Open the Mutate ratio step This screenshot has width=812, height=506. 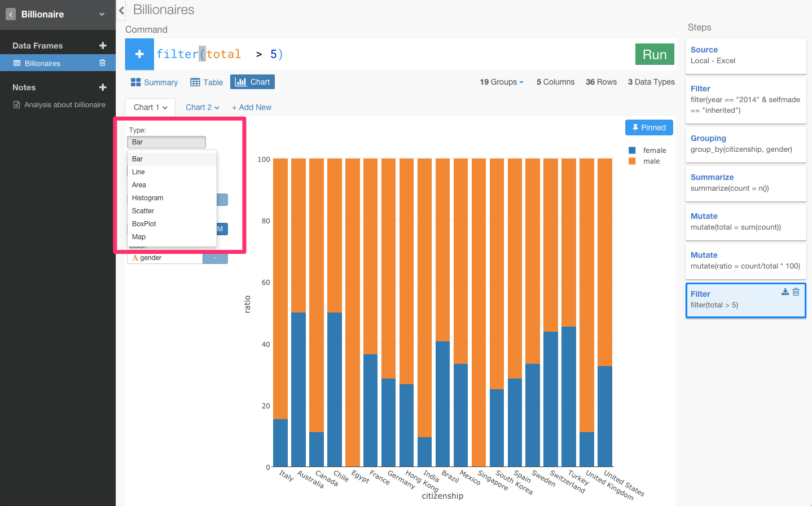pyautogui.click(x=745, y=261)
